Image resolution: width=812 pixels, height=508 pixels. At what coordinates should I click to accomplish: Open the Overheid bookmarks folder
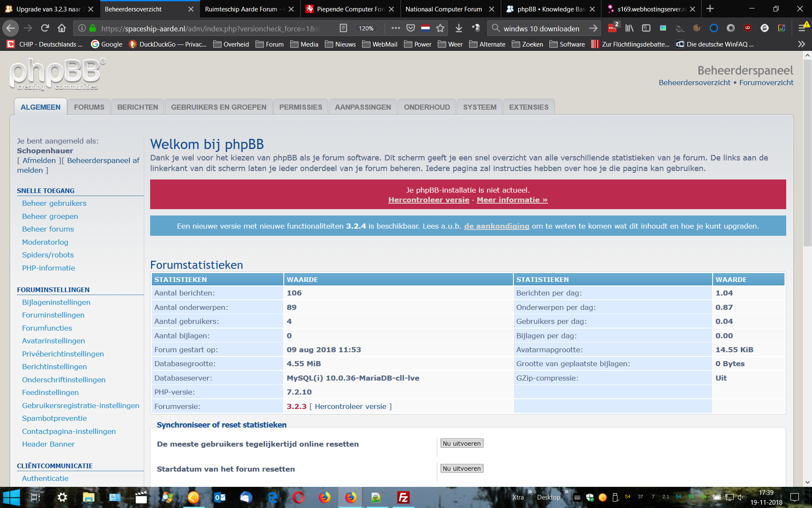[x=231, y=44]
